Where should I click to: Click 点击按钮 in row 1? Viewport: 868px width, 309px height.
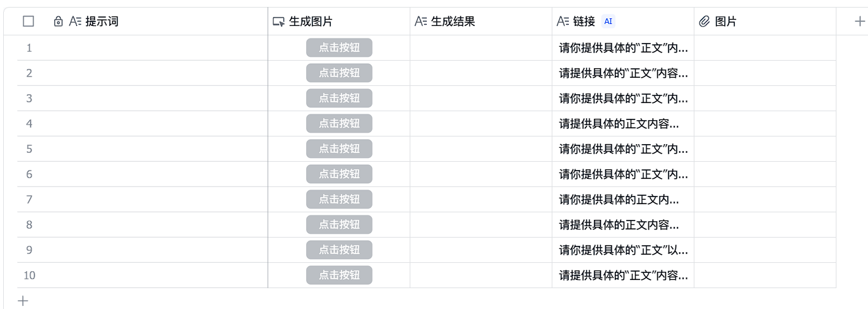pyautogui.click(x=339, y=47)
